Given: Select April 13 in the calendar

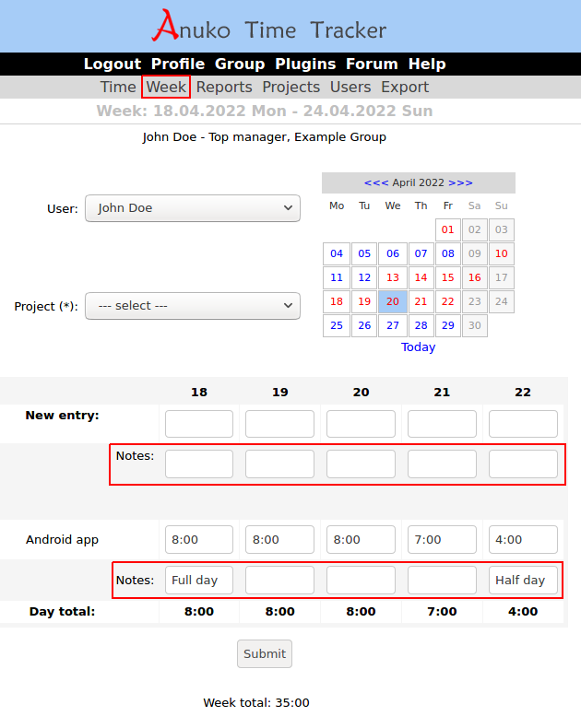Looking at the screenshot, I should coord(393,277).
